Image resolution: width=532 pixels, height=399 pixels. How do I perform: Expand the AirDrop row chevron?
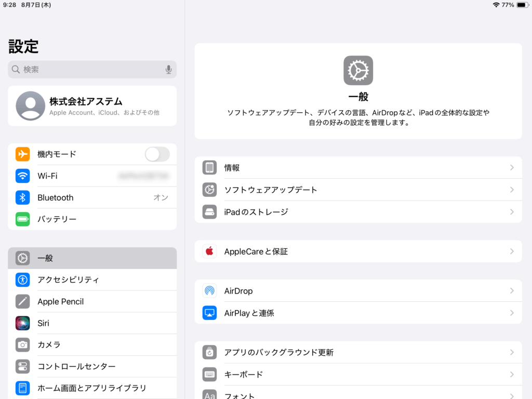click(x=512, y=291)
